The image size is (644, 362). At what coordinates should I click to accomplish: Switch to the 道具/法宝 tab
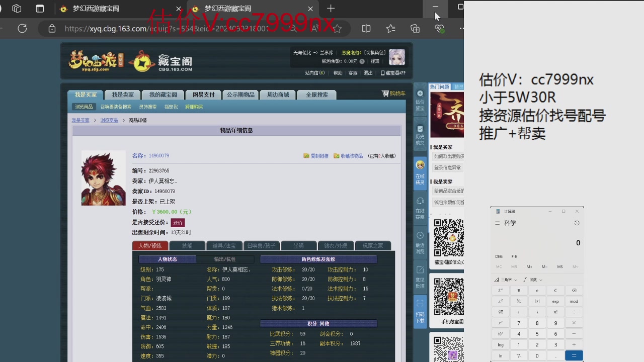tap(224, 246)
